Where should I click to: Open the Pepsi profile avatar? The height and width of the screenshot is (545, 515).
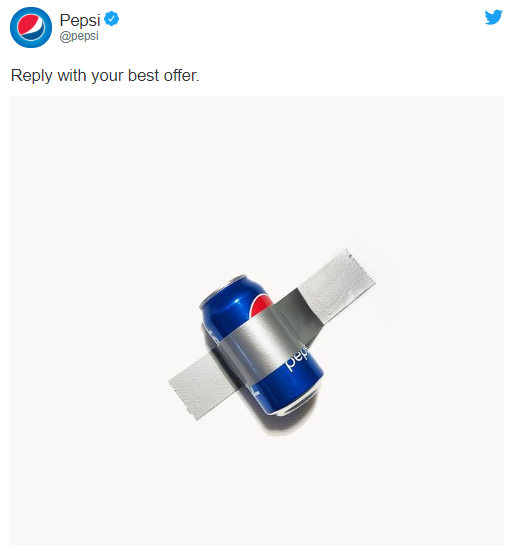(x=31, y=27)
